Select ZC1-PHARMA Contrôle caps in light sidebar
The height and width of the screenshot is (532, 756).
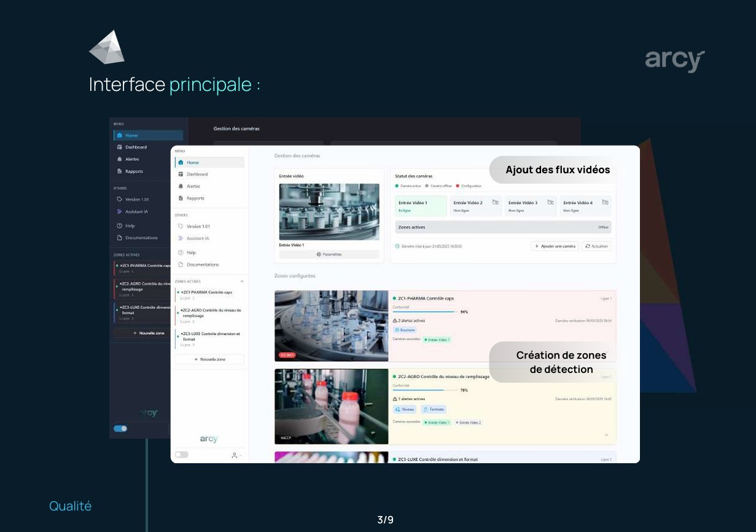point(209,295)
